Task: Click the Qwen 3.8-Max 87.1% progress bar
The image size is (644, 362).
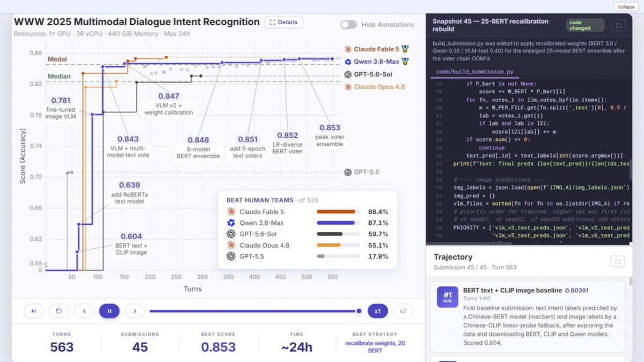Action: coord(339,223)
